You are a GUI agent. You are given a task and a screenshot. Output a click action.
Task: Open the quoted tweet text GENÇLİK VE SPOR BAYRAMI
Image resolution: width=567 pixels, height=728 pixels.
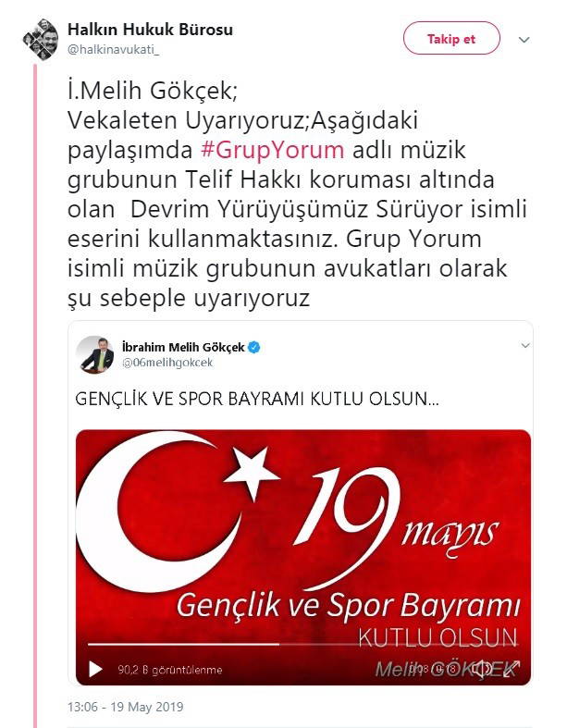pyautogui.click(x=257, y=399)
